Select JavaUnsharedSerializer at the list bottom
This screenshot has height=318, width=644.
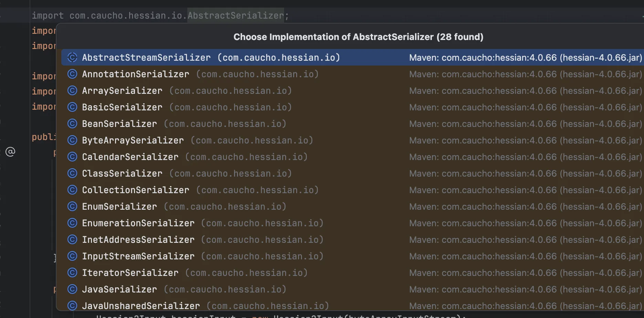pos(141,306)
